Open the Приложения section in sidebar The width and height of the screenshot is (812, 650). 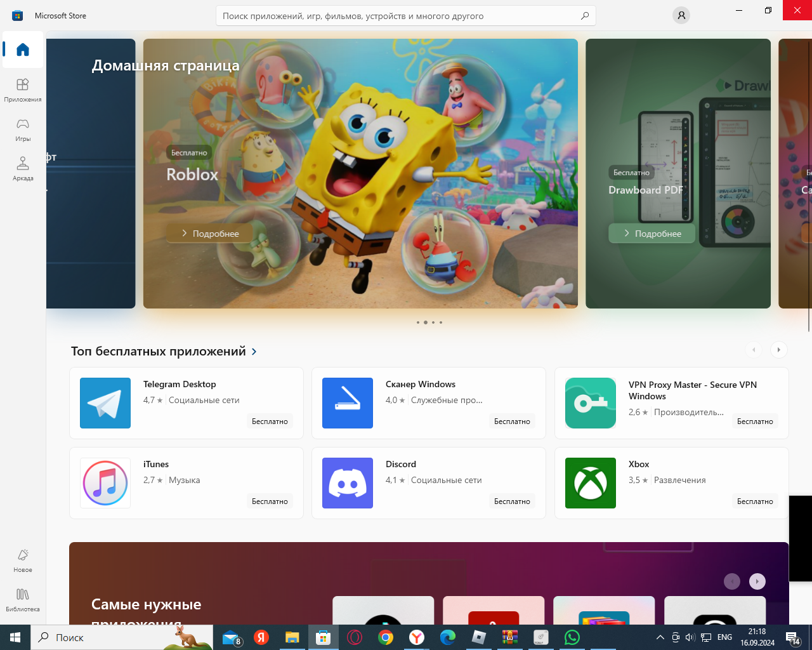tap(23, 90)
